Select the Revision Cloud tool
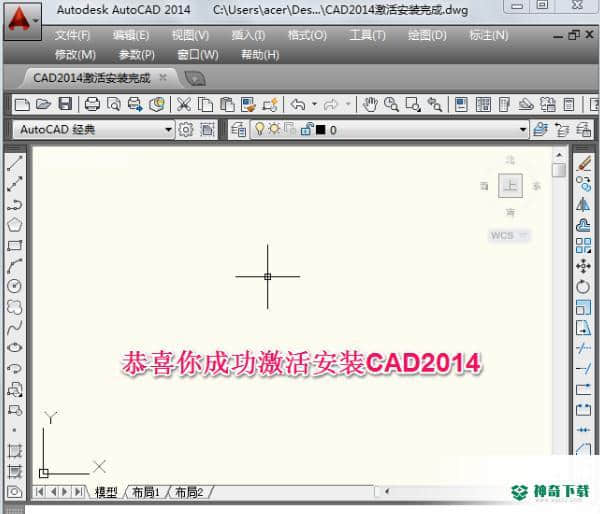Image resolution: width=600 pixels, height=514 pixels. [15, 307]
